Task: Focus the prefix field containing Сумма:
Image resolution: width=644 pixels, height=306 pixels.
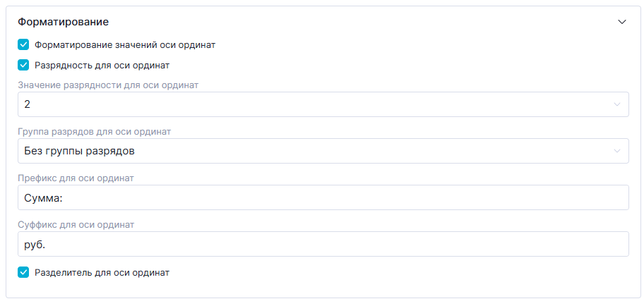Action: point(44,198)
